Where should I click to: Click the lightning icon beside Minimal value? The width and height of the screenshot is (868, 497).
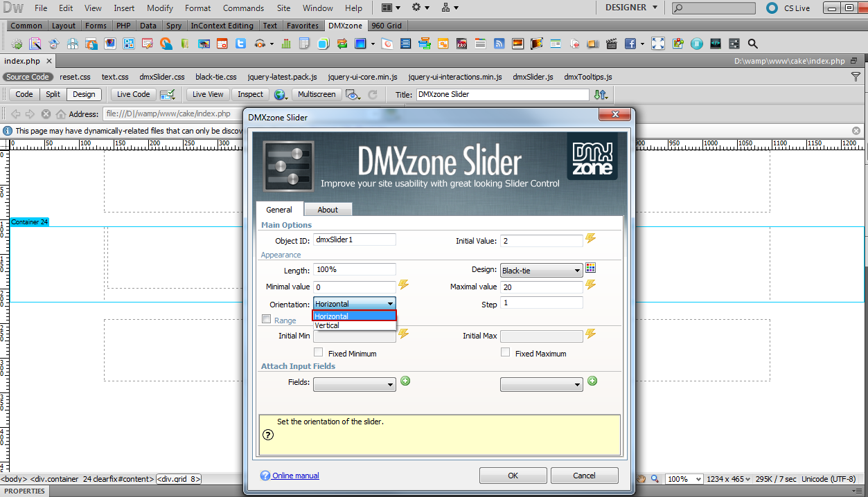point(403,285)
